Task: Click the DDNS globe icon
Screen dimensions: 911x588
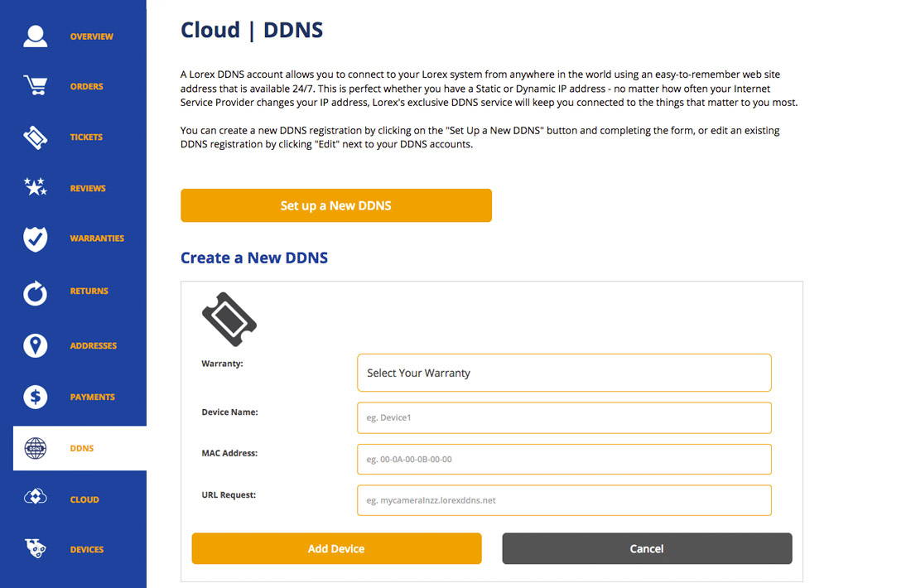Action: (x=36, y=449)
